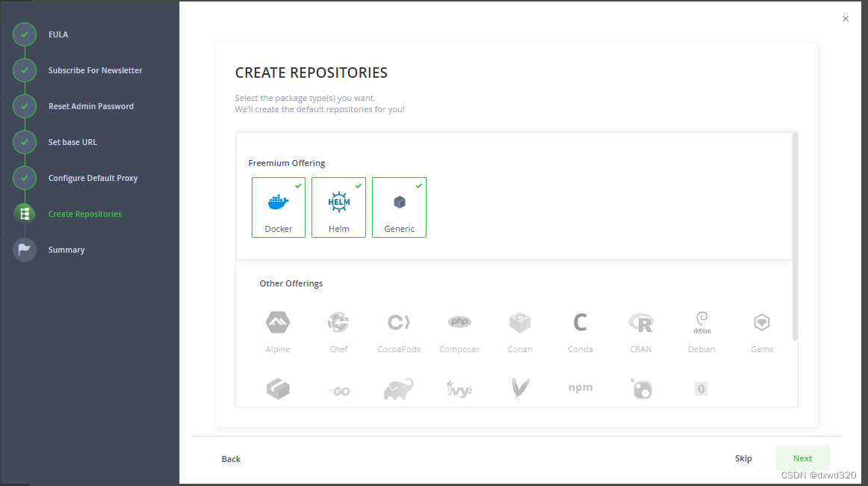Select the Maven feather icon
Image resolution: width=868 pixels, height=486 pixels.
[520, 389]
